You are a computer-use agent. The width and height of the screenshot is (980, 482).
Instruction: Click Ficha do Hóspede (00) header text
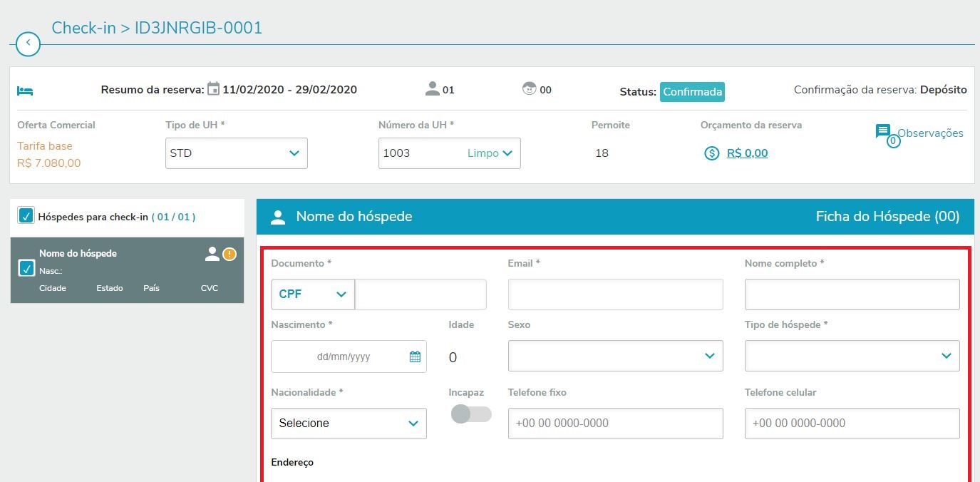tap(887, 216)
